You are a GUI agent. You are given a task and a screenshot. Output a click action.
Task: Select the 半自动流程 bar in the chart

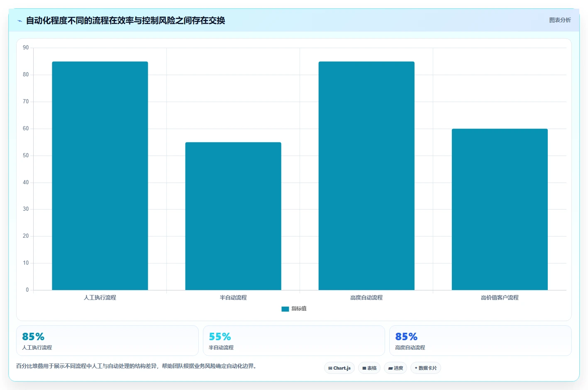pos(233,216)
